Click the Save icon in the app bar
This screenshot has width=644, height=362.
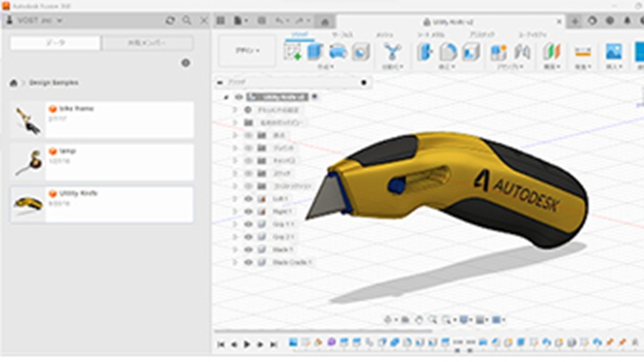coord(261,21)
